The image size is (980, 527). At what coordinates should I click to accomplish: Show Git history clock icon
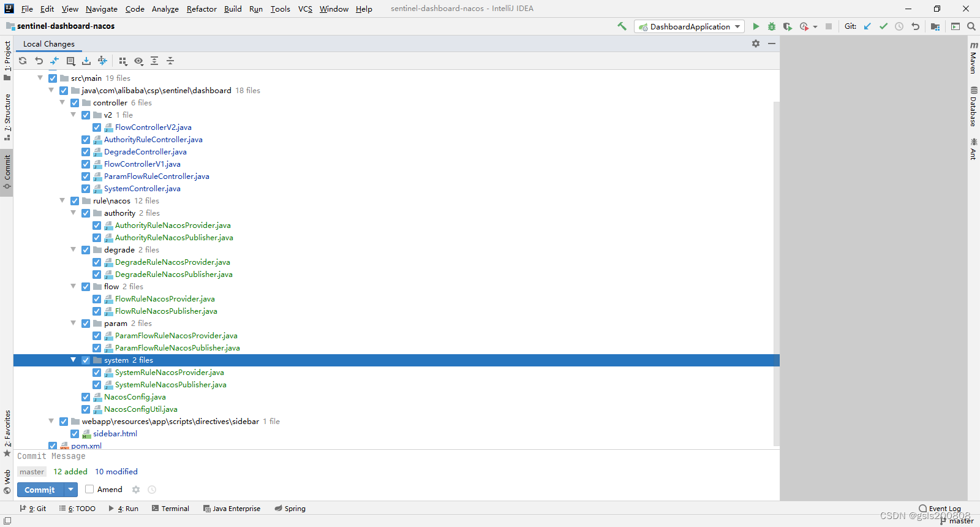[899, 26]
